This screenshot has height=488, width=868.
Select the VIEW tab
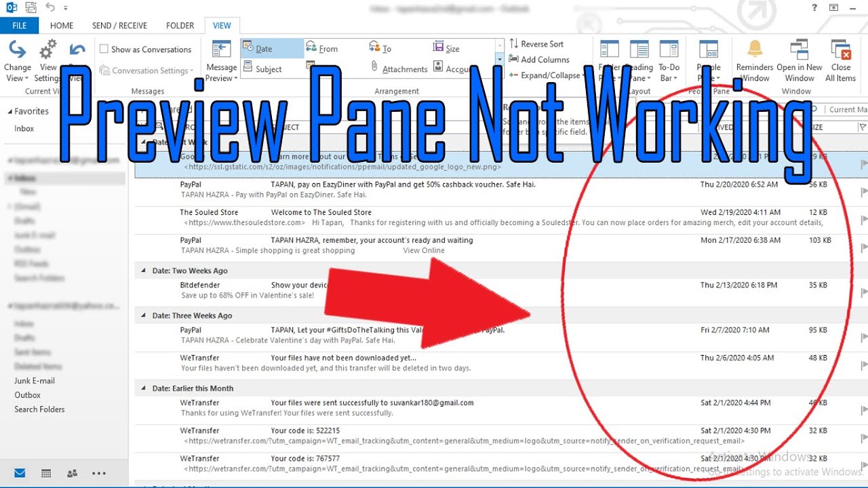(222, 25)
